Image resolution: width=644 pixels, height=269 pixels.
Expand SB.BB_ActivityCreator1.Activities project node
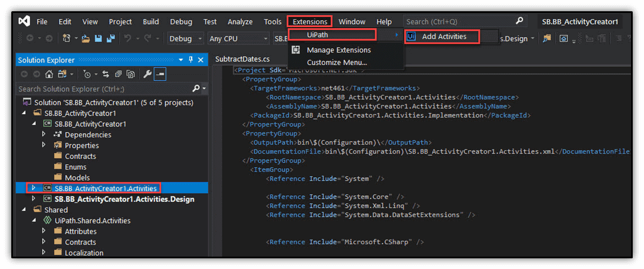[x=34, y=188]
